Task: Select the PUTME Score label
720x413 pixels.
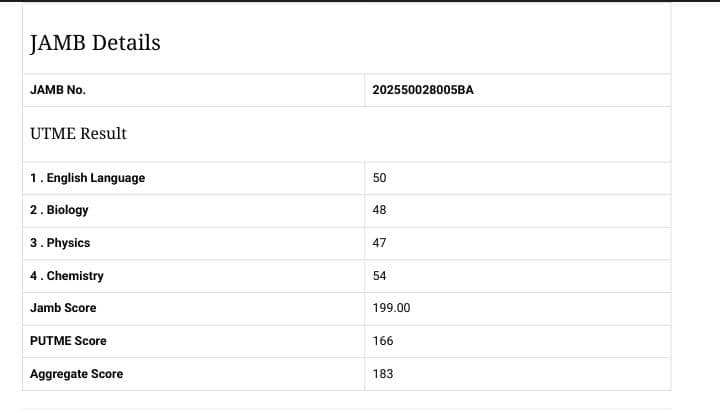Action: point(68,341)
